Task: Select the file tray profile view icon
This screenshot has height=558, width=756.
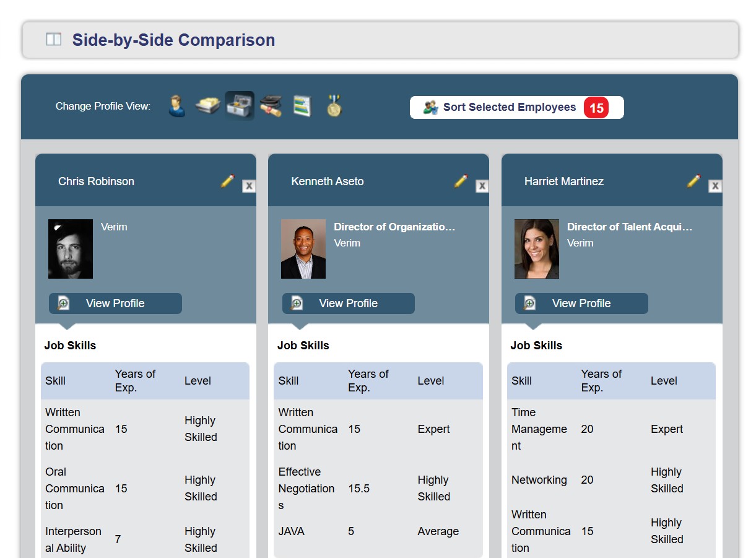Action: (208, 106)
